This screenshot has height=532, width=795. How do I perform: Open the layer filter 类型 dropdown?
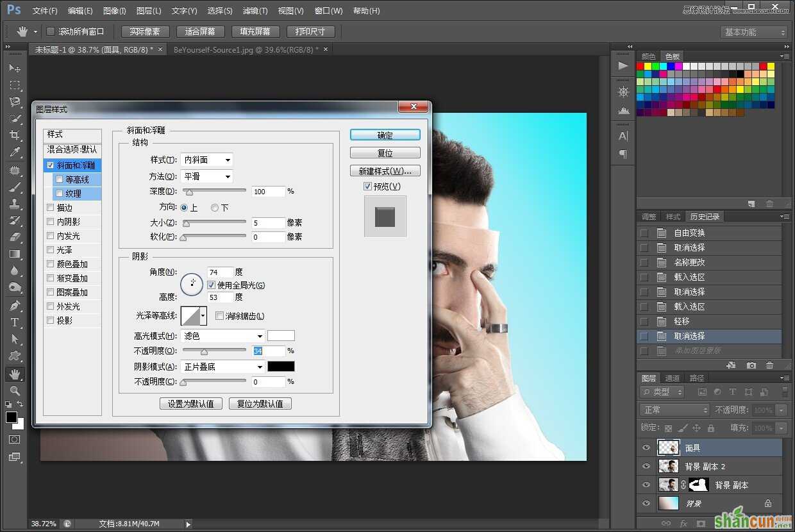point(663,392)
